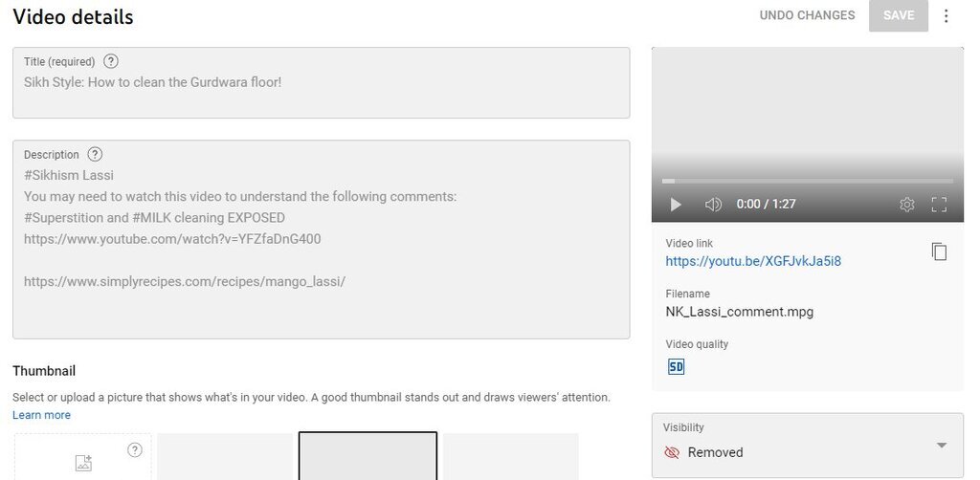Screen dimensions: 980x480
Task: Mute the video player volume icon
Action: [713, 204]
